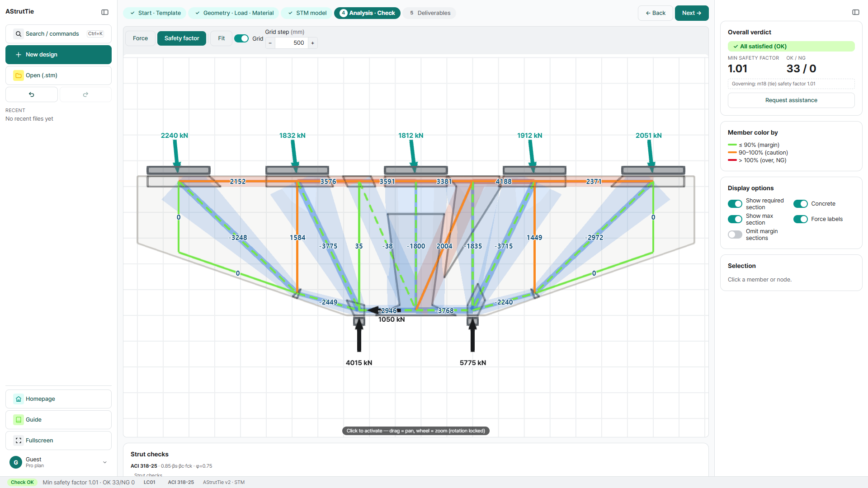
Task: Click Request assistance button
Action: tap(791, 100)
